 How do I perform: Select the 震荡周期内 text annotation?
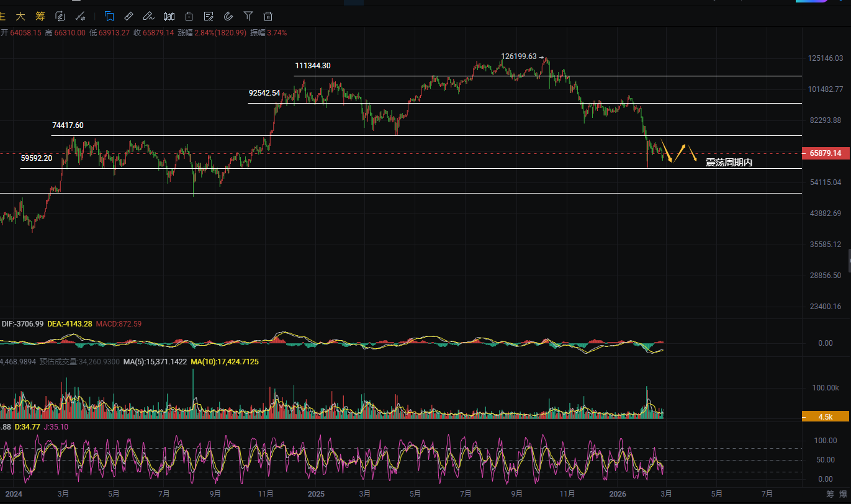[x=729, y=163]
